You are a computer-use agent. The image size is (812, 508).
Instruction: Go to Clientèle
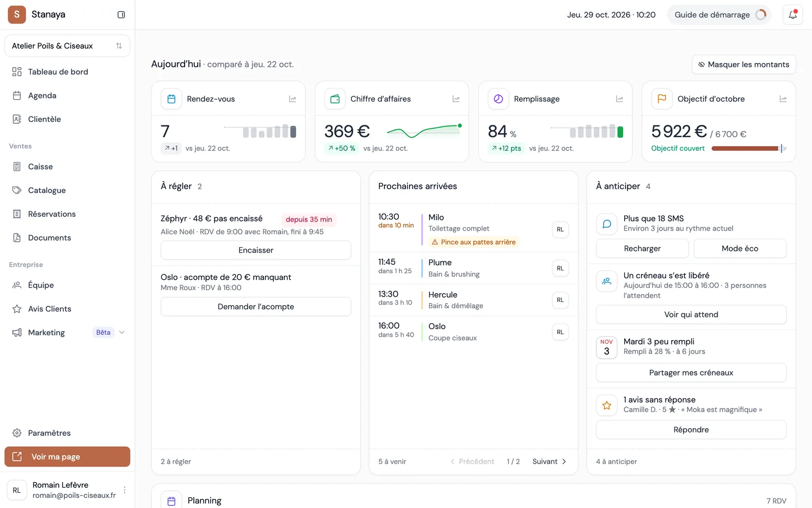point(67,119)
